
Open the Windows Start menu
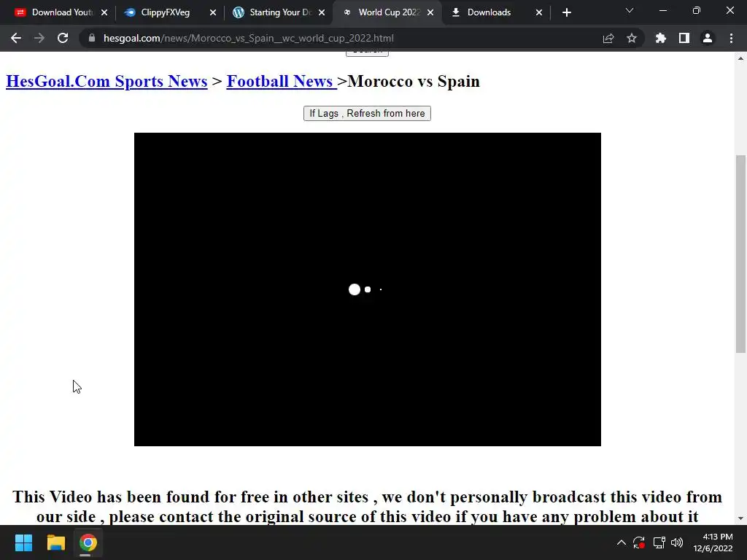tap(23, 542)
